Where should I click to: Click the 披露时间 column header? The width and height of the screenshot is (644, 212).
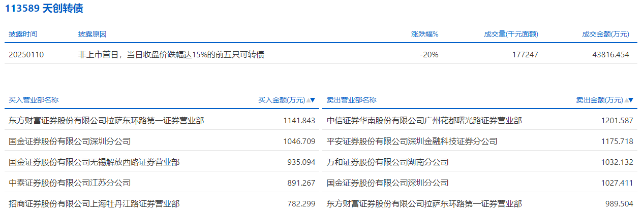(x=23, y=34)
